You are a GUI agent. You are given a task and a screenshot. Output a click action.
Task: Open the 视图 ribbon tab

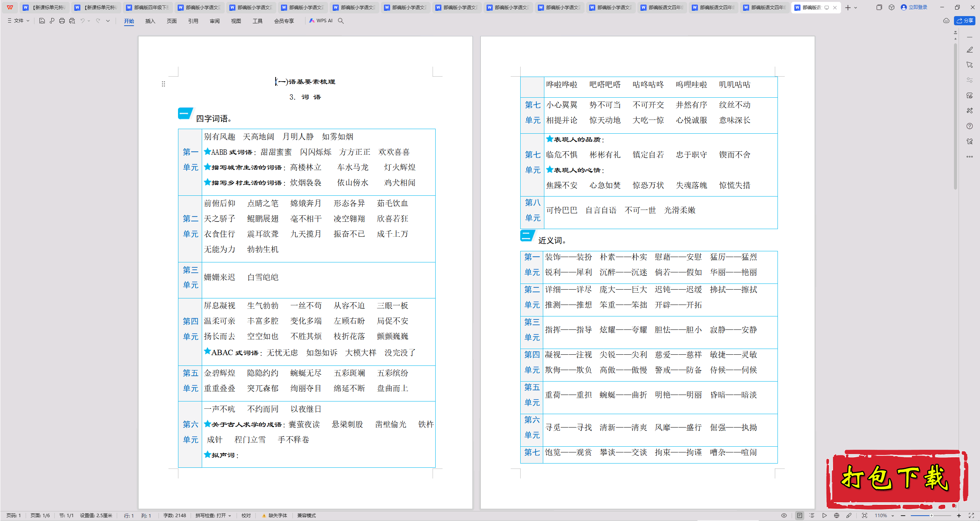click(236, 21)
